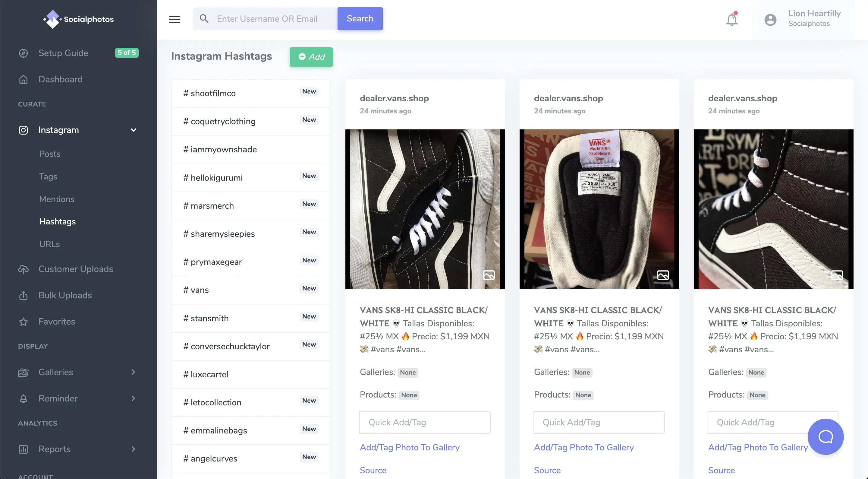Click Add/Tag Photo To Gallery on third card
The image size is (868, 479).
click(x=758, y=447)
